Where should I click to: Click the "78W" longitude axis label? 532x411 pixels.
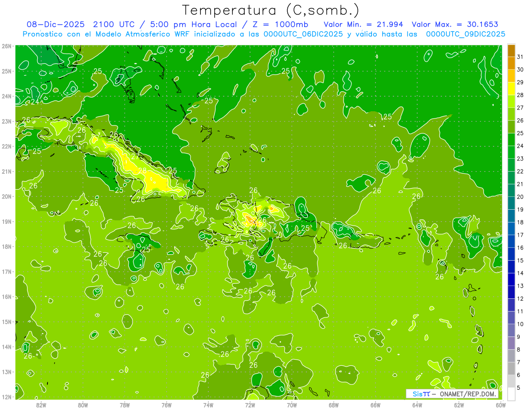point(125,405)
